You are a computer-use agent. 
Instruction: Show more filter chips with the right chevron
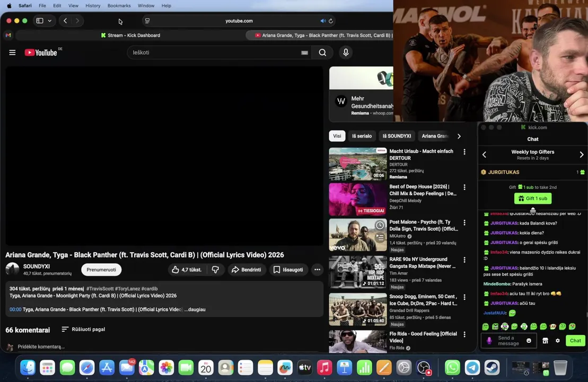pos(459,136)
